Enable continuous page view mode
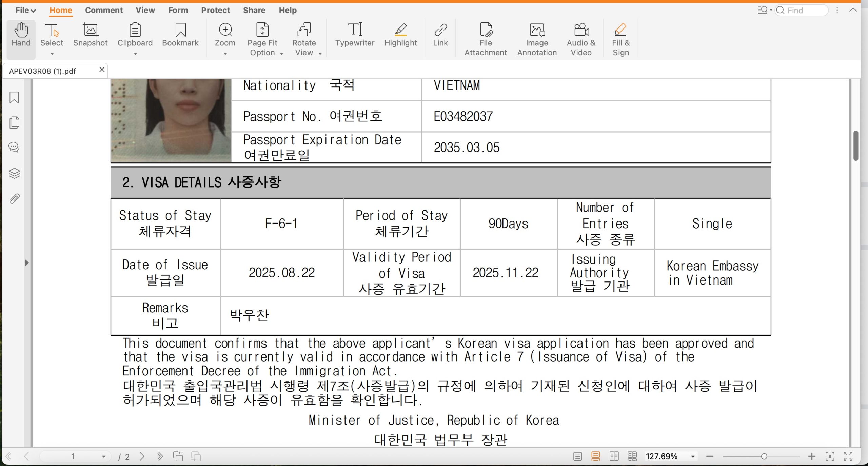This screenshot has width=868, height=466. [x=596, y=456]
